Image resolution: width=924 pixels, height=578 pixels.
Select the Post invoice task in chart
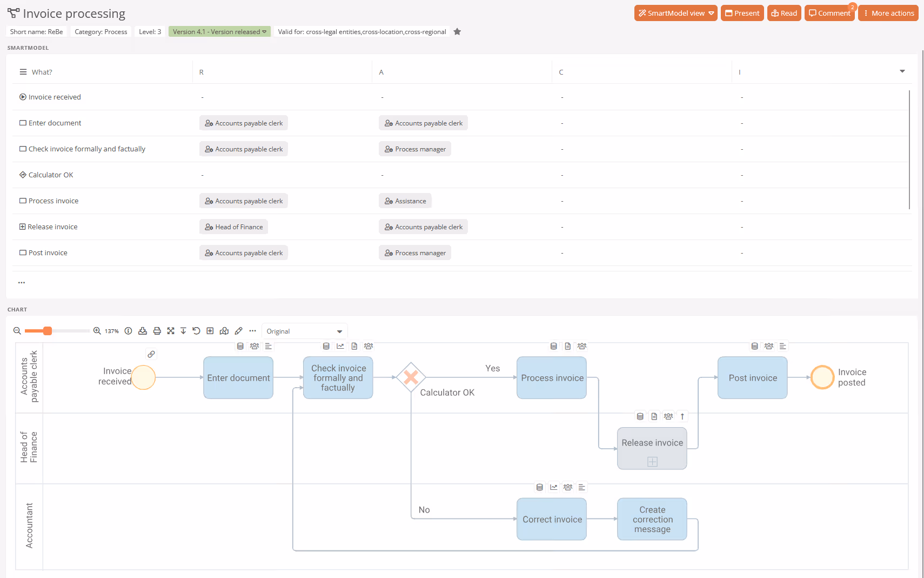[753, 378]
